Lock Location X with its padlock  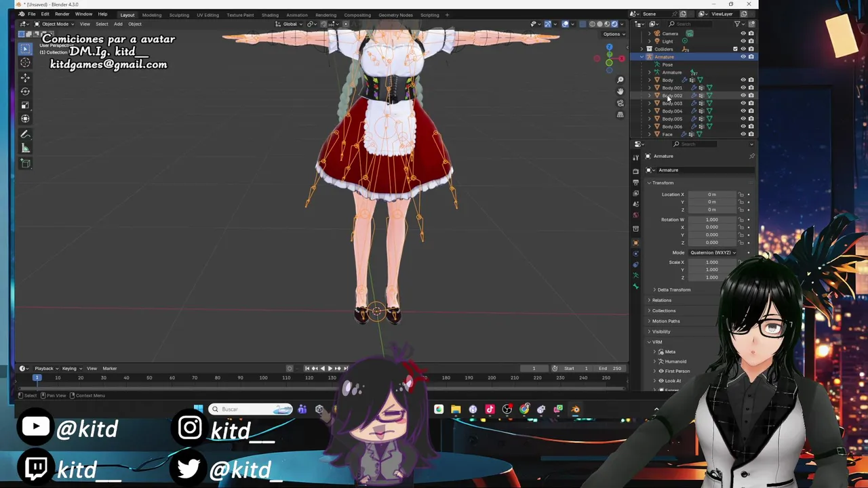pyautogui.click(x=741, y=195)
